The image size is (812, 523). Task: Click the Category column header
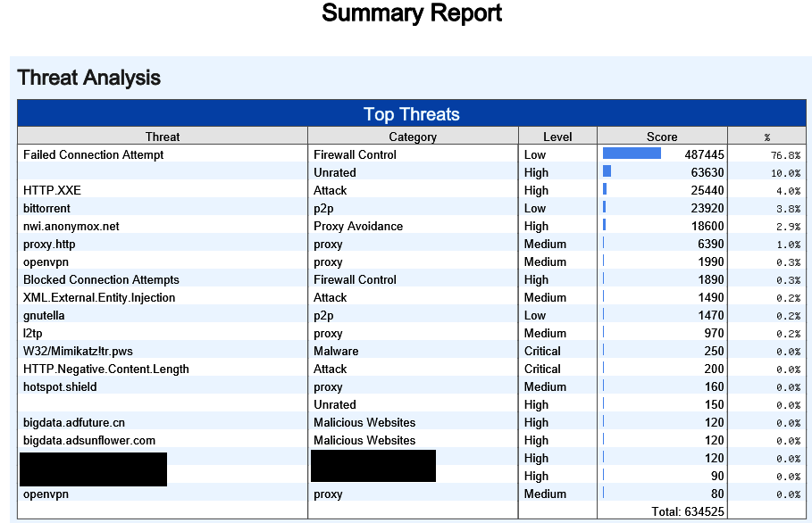[x=413, y=137]
